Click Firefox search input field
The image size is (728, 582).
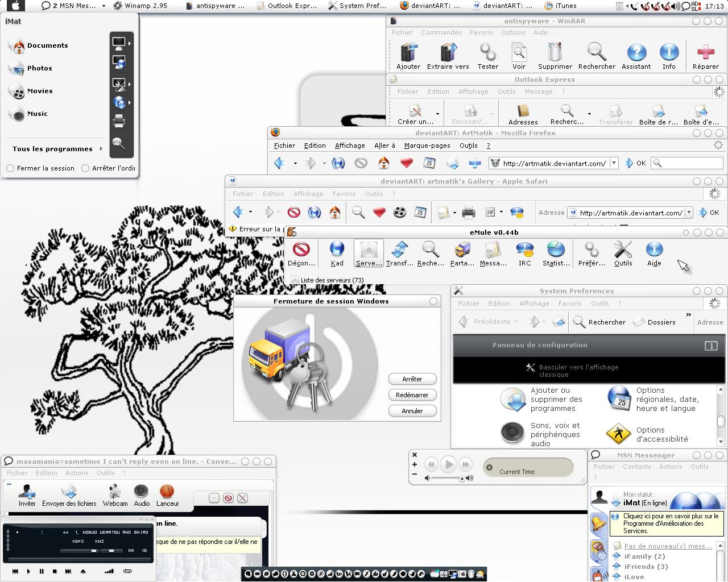click(687, 163)
